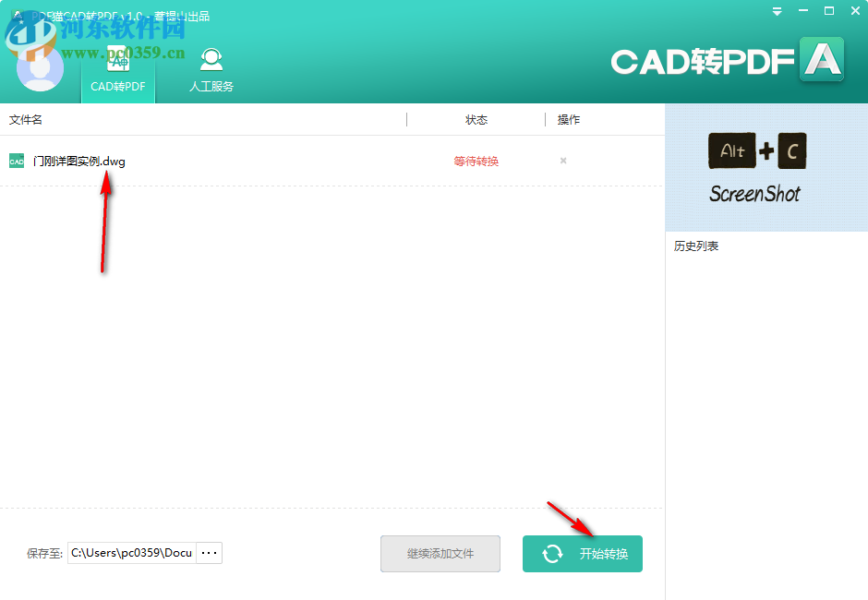Expand the 历史列表 history section

click(695, 246)
